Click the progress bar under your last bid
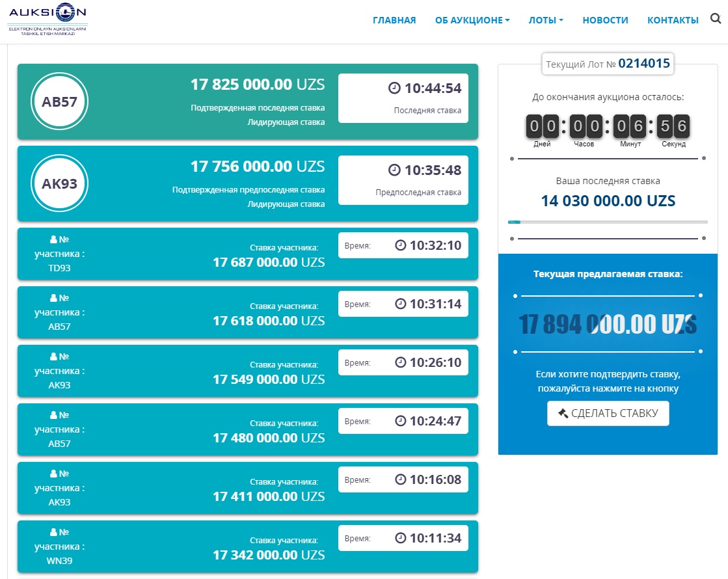The image size is (728, 579). [x=608, y=222]
